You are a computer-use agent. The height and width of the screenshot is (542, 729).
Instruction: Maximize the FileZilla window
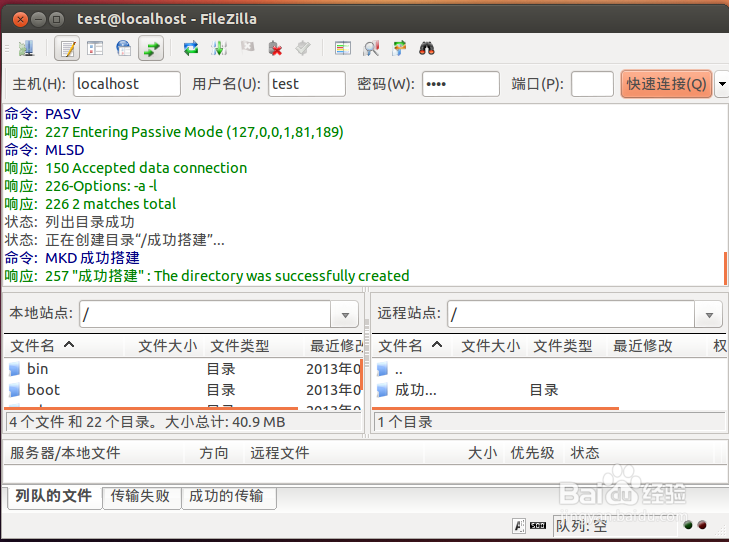[56, 20]
